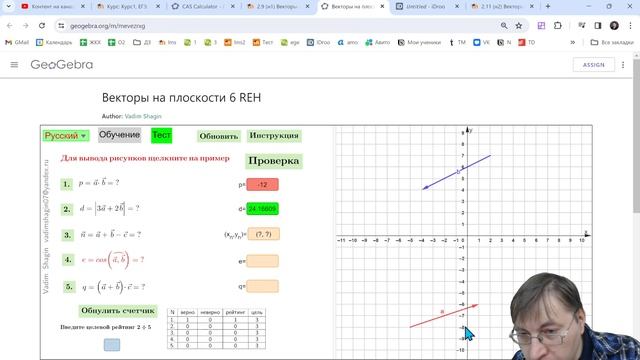Click the GeoGebra logo
This screenshot has height=360, width=640.
pos(62,64)
